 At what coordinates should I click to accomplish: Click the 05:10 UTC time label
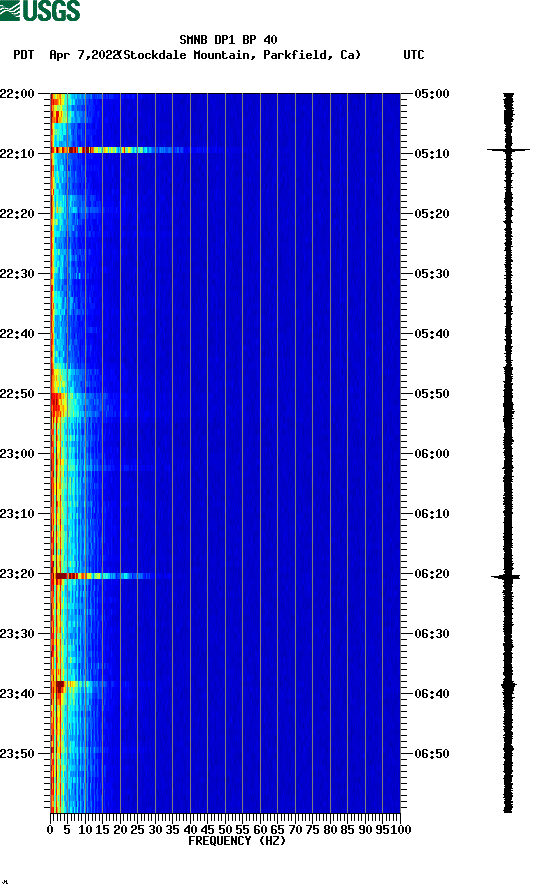[432, 154]
